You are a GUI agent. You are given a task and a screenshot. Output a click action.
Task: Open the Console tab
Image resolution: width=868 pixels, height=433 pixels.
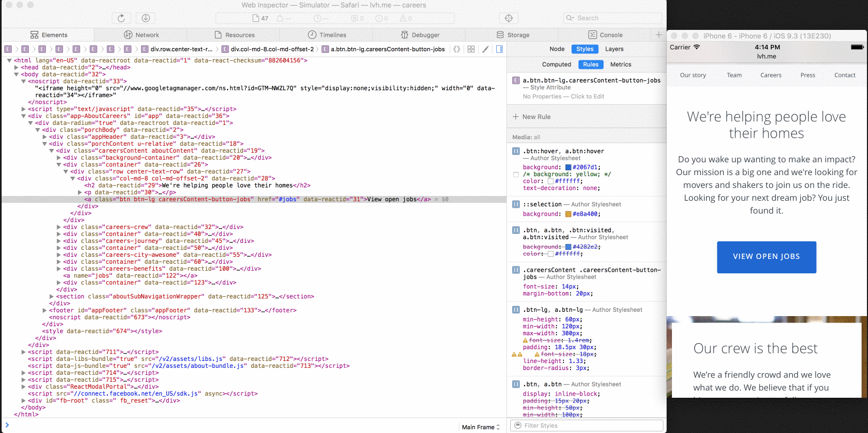(605, 35)
